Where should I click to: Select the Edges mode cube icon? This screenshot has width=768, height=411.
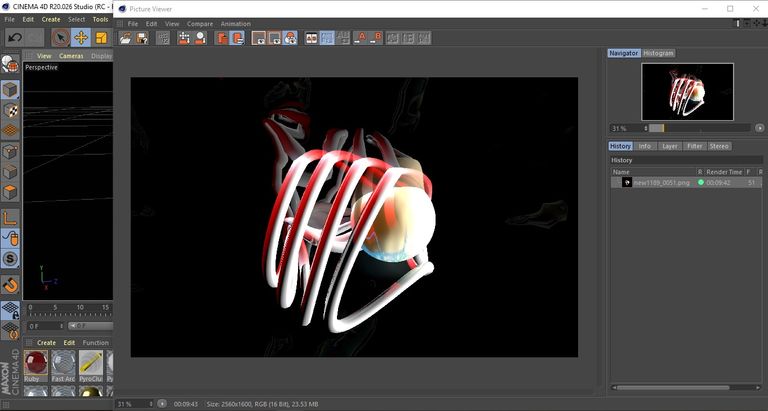tap(10, 172)
